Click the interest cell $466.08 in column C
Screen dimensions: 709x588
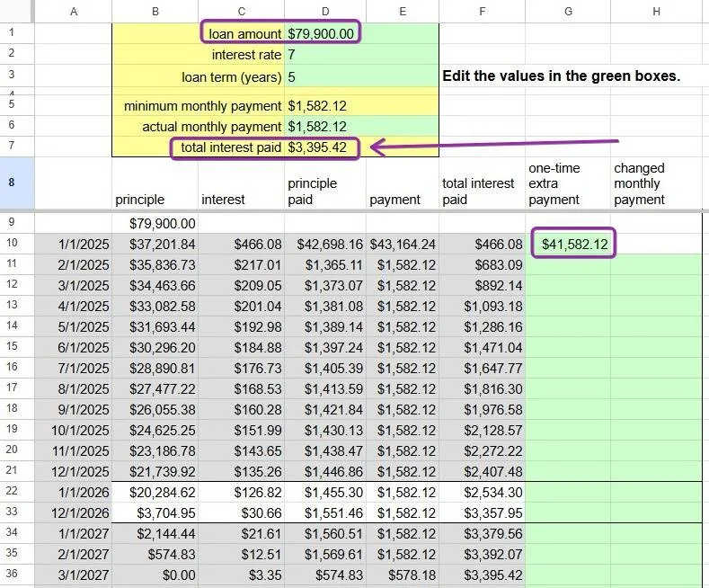point(242,245)
